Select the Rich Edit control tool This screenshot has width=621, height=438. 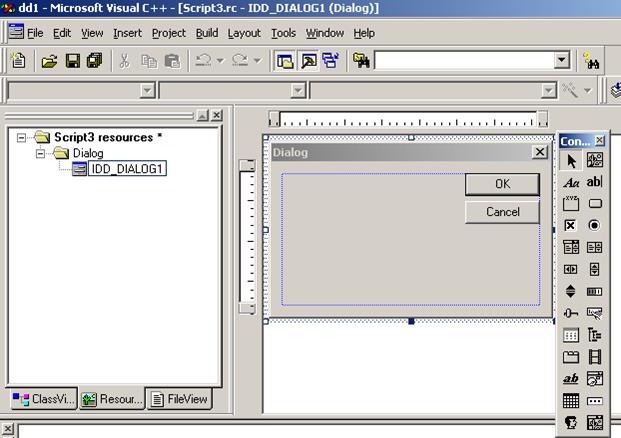(571, 379)
